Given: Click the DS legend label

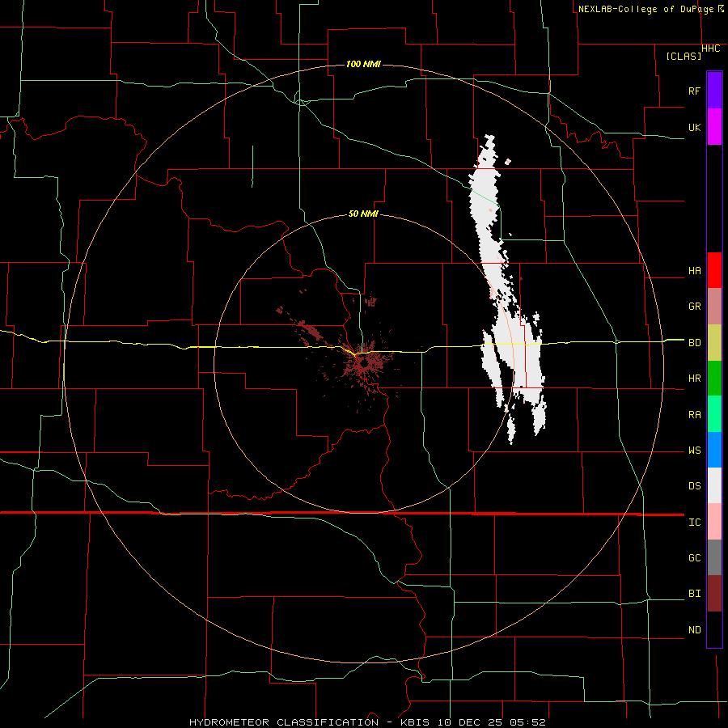Looking at the screenshot, I should [x=694, y=486].
